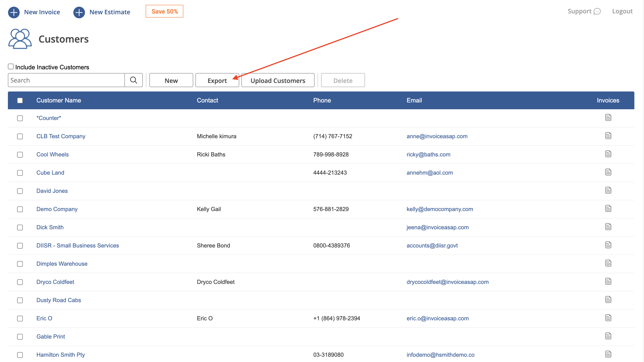
Task: Click inside the customer search field
Action: tap(65, 80)
